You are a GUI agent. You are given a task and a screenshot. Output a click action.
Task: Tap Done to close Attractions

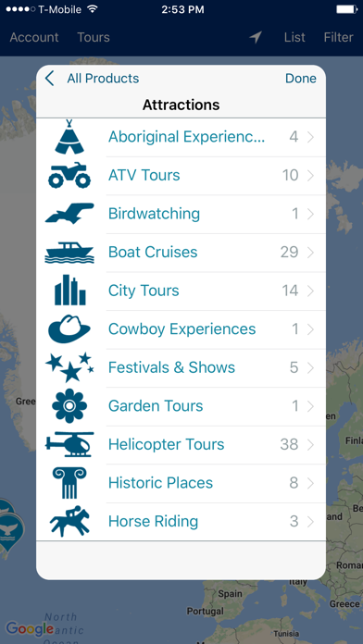point(301,78)
